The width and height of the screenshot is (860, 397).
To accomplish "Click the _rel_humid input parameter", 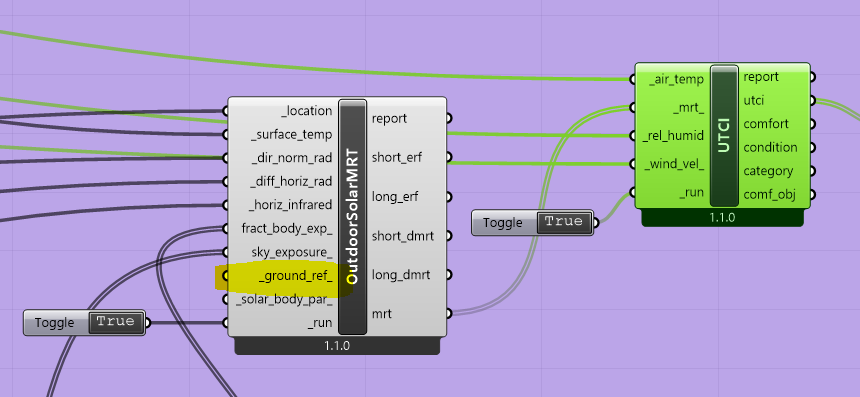I will point(674,135).
